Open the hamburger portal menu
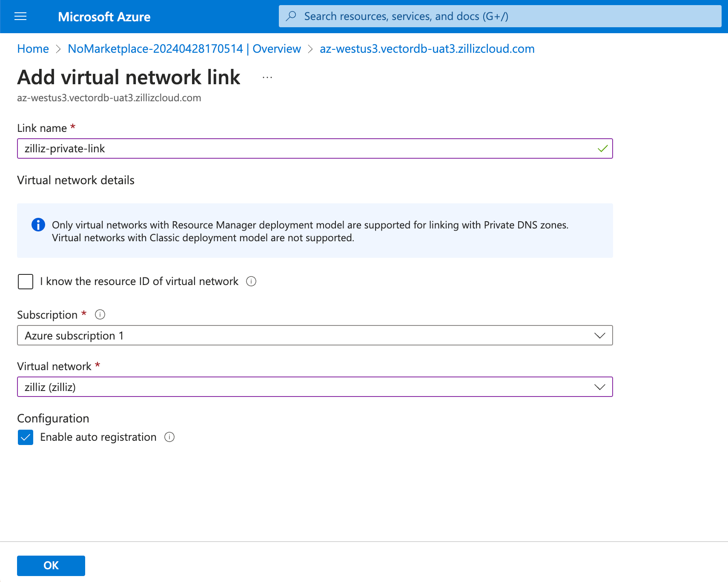728x582 pixels. click(x=20, y=17)
